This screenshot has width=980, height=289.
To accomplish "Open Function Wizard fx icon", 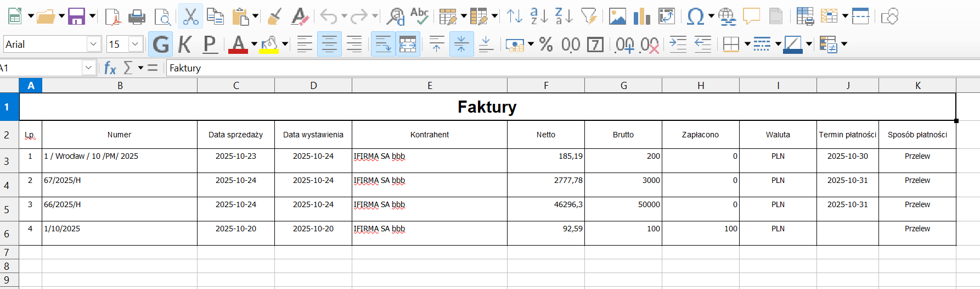I will pyautogui.click(x=110, y=68).
